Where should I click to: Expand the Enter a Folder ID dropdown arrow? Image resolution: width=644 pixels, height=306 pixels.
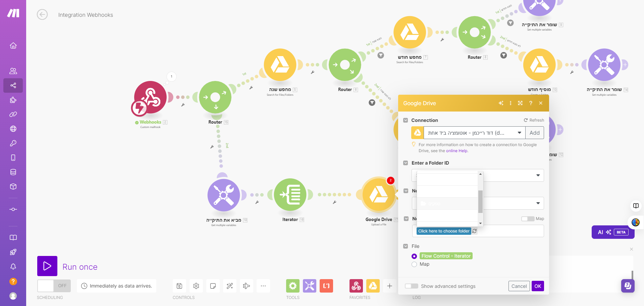pyautogui.click(x=538, y=175)
